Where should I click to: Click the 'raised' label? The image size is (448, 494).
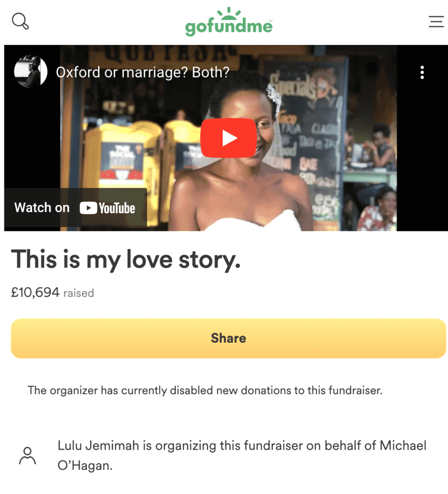tap(78, 293)
